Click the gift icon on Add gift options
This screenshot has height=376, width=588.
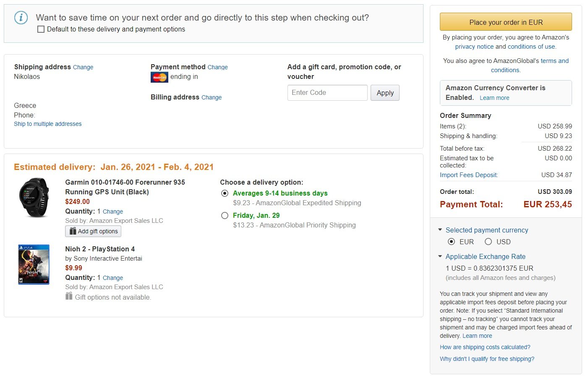[x=73, y=231]
